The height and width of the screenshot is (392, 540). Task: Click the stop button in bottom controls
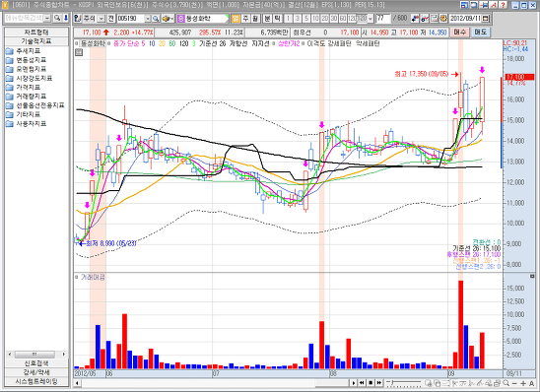click(x=371, y=383)
